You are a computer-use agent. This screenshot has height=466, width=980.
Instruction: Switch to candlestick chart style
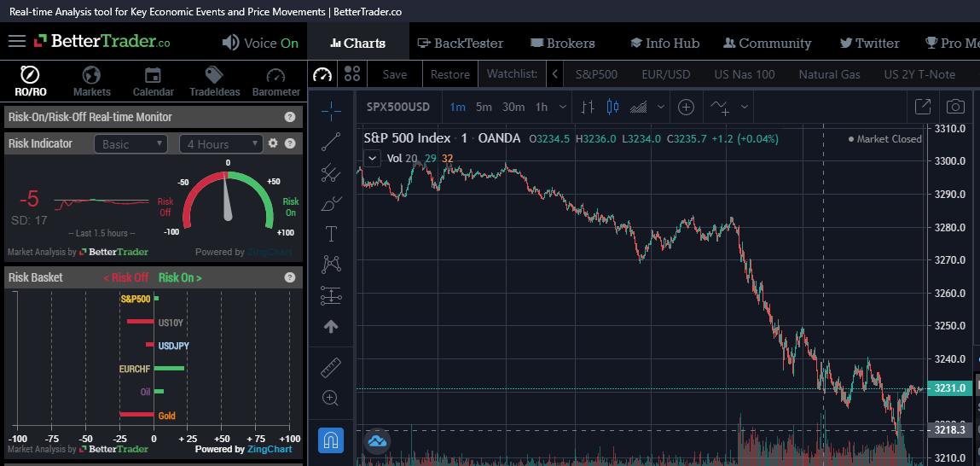click(x=612, y=107)
